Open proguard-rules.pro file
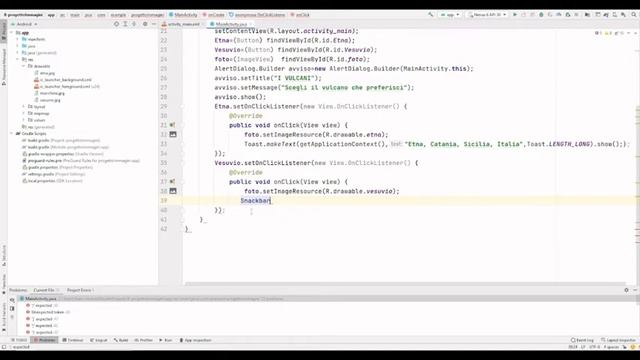Screen dimensions: 640x360 tap(81, 161)
